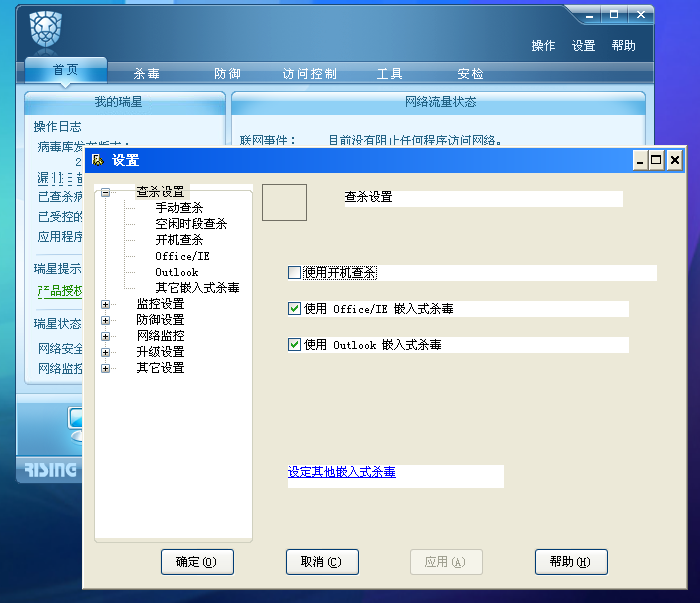Click the settings dialog title bar icon
The image size is (700, 603).
97,160
